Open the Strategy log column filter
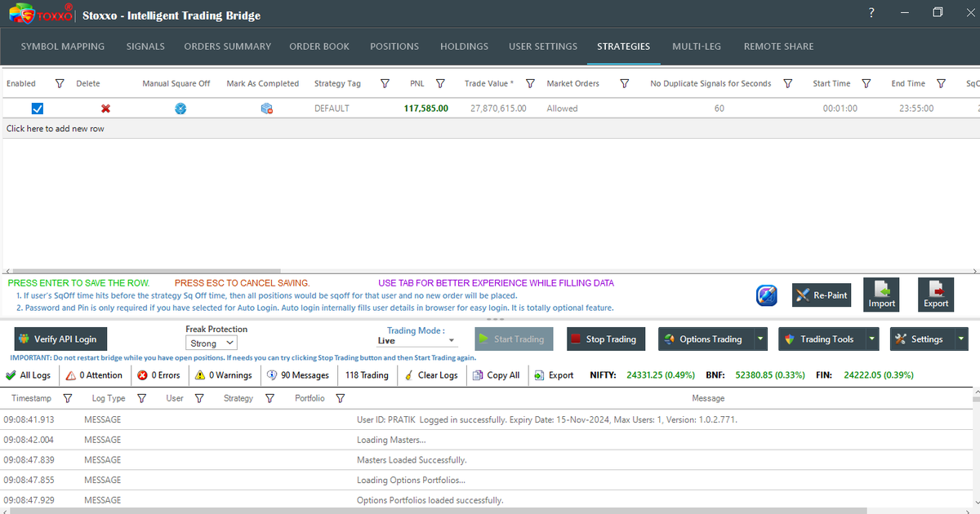 (x=269, y=398)
